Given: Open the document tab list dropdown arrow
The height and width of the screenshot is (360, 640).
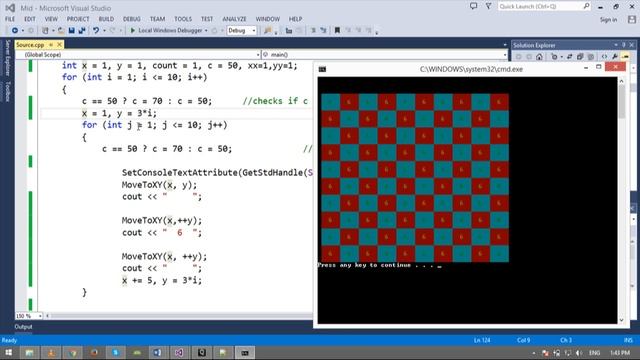Looking at the screenshot, I should 505,45.
